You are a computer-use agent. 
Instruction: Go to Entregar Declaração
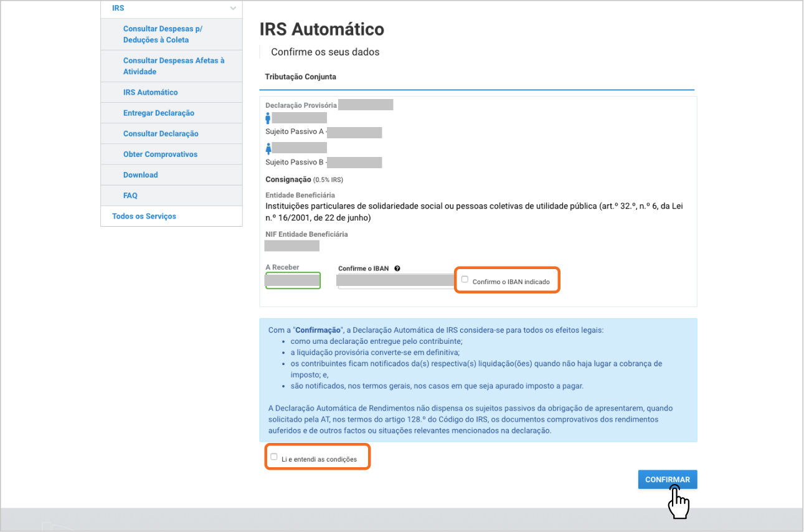158,113
